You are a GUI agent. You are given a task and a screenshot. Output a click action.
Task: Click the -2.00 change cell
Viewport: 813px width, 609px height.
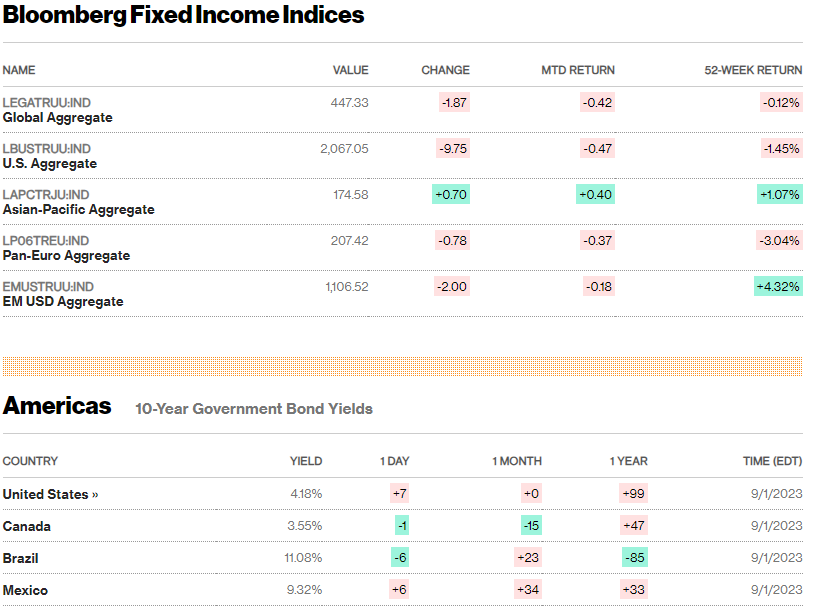(x=452, y=287)
